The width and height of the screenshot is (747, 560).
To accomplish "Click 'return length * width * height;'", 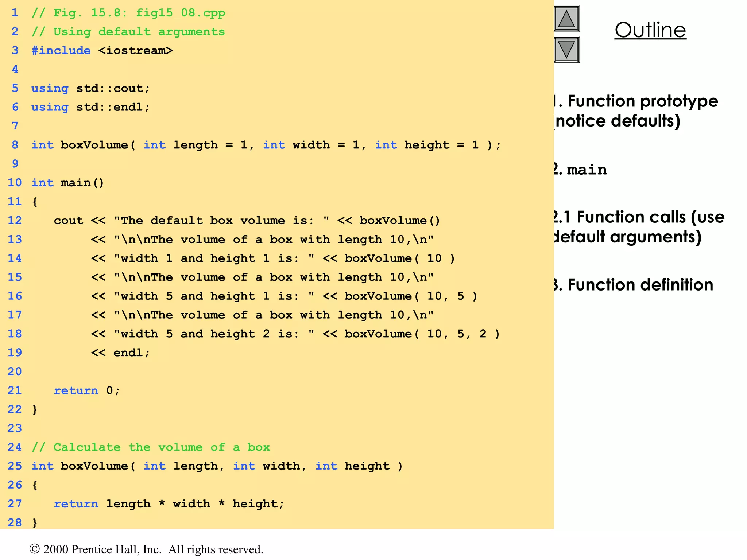I will pos(169,504).
